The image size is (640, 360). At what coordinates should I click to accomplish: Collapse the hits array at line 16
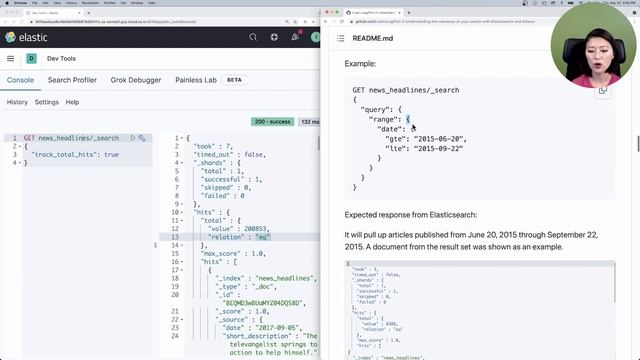(x=182, y=262)
